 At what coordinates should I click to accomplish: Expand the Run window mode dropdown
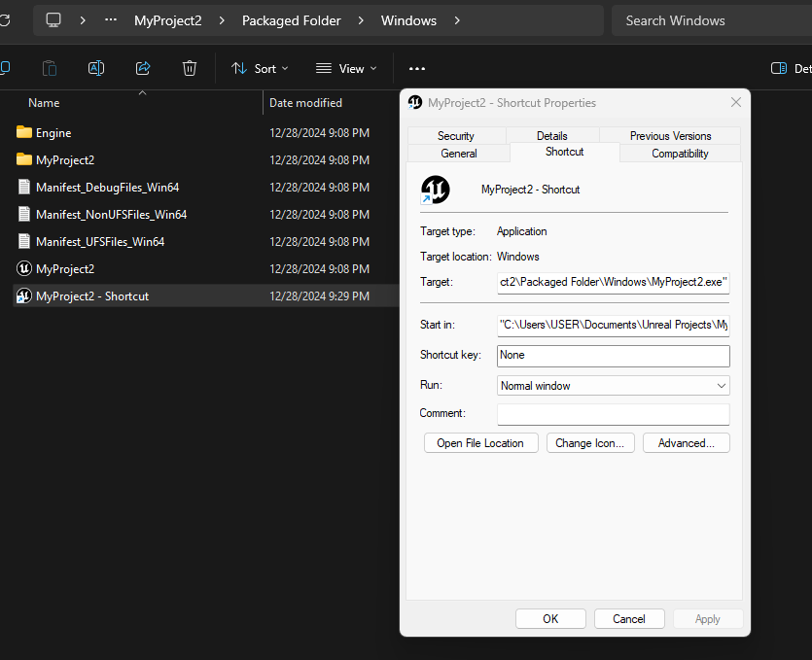coord(613,386)
